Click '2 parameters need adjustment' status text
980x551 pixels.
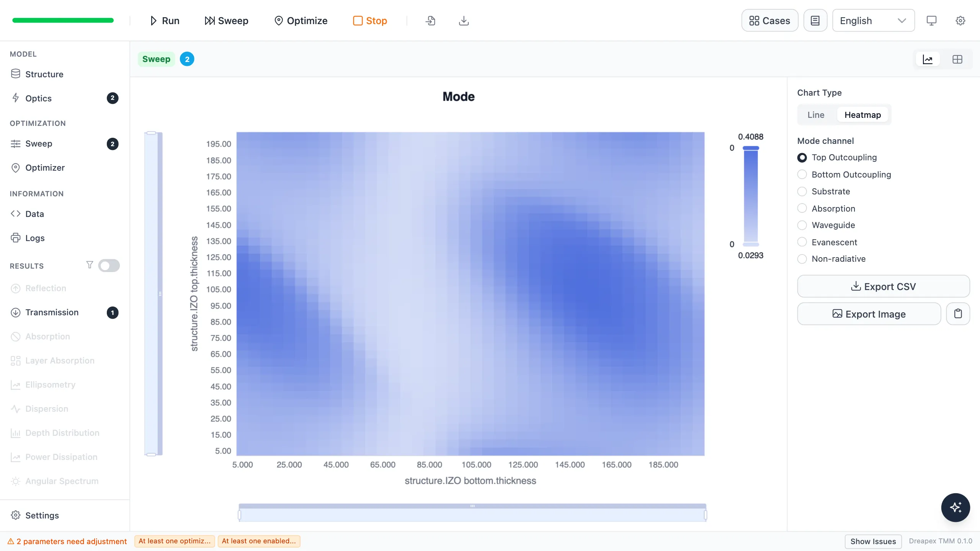click(x=72, y=541)
